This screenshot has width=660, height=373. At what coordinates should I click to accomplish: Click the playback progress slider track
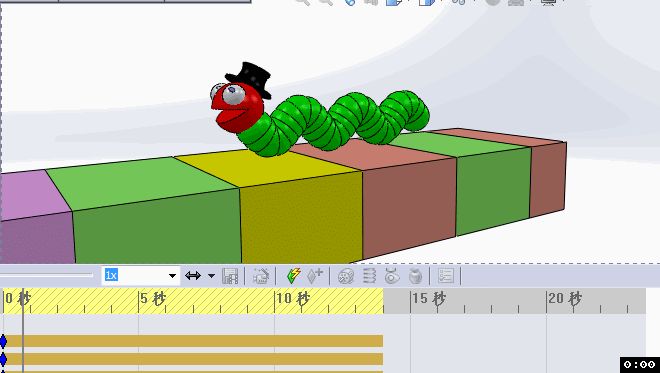click(46, 275)
